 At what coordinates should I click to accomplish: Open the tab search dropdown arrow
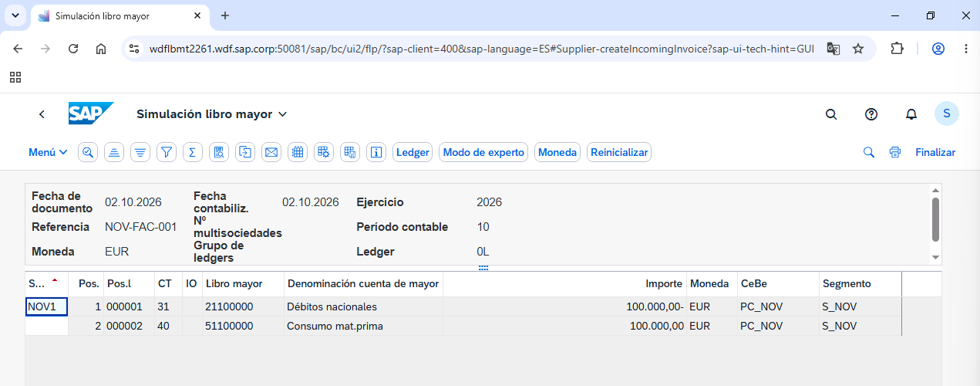click(x=15, y=15)
